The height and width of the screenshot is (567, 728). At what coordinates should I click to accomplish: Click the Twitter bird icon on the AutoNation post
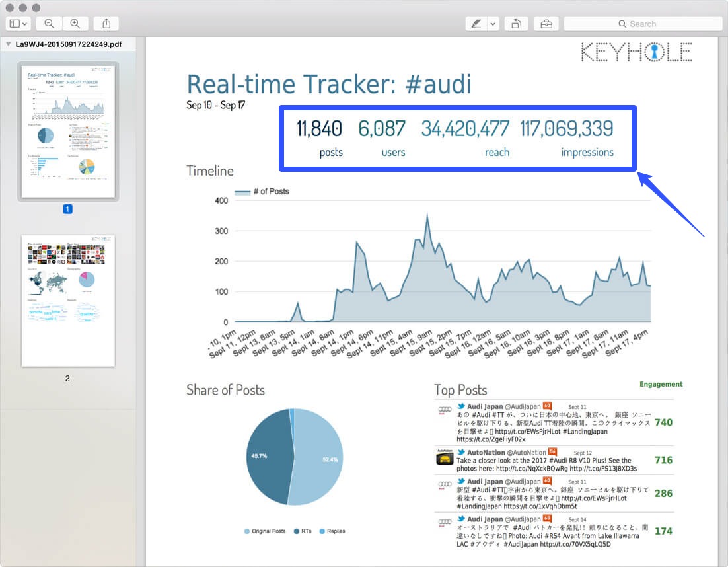460,453
